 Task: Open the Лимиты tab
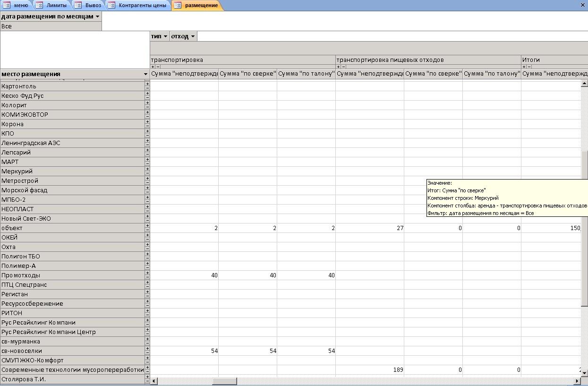[52, 5]
